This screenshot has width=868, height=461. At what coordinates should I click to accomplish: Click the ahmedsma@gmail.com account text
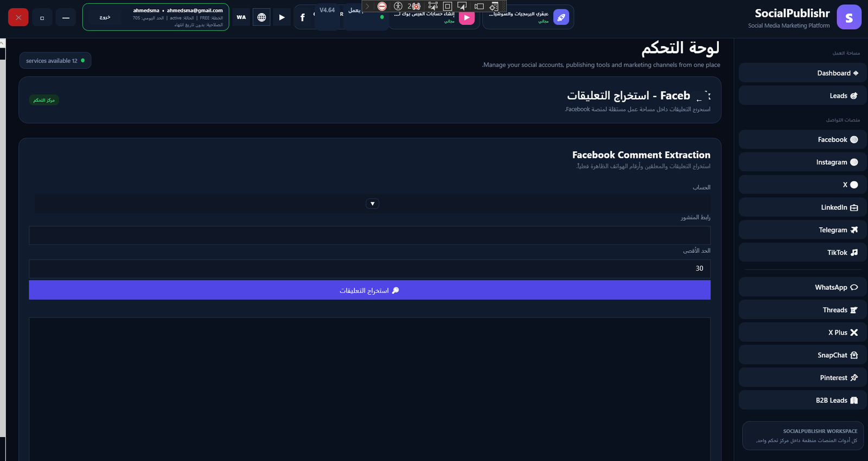point(195,10)
